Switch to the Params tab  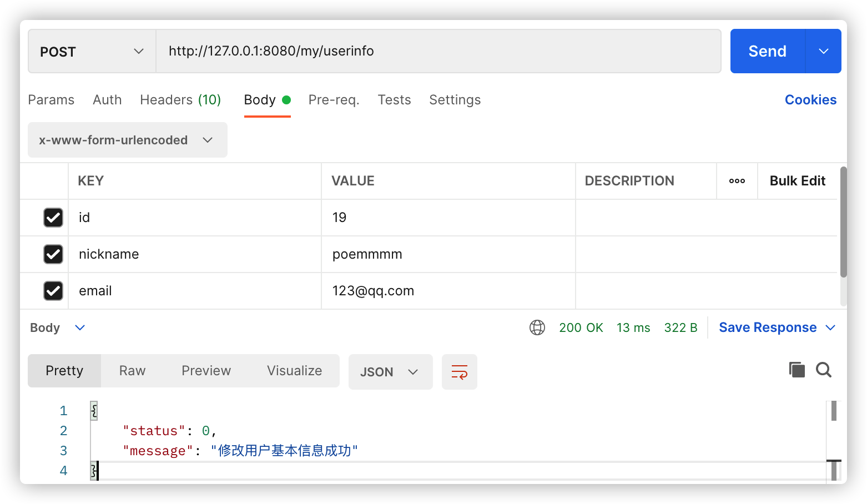[x=51, y=100]
